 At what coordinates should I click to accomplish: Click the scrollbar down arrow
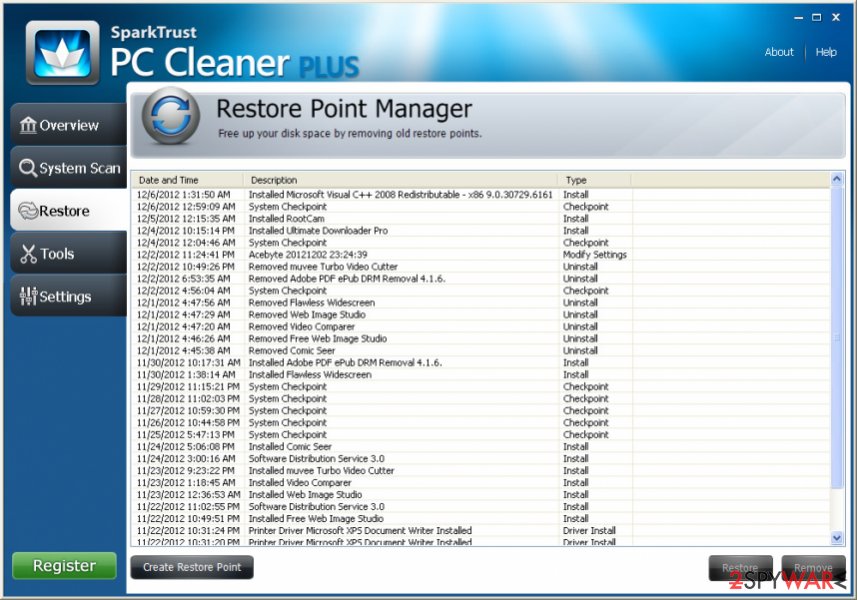[x=837, y=538]
